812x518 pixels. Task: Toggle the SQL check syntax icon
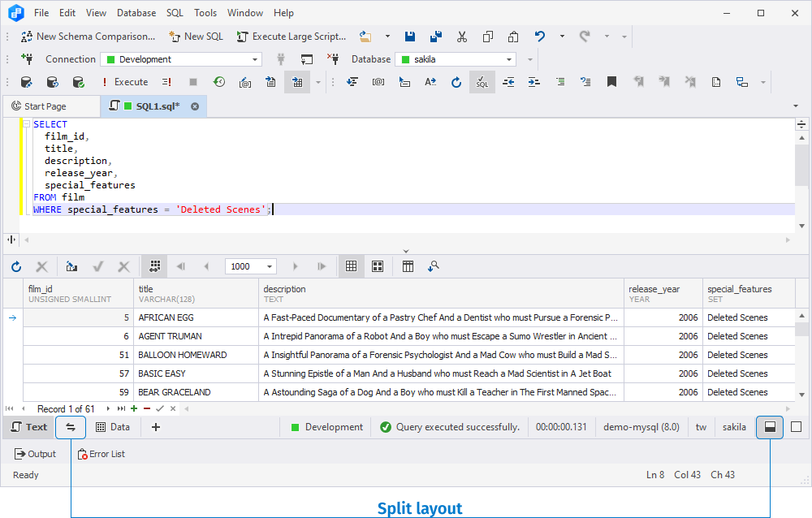pos(482,82)
